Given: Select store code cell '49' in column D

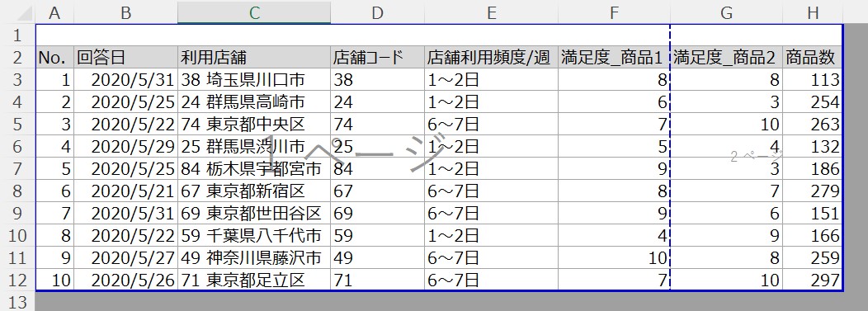Looking at the screenshot, I should pyautogui.click(x=378, y=258).
